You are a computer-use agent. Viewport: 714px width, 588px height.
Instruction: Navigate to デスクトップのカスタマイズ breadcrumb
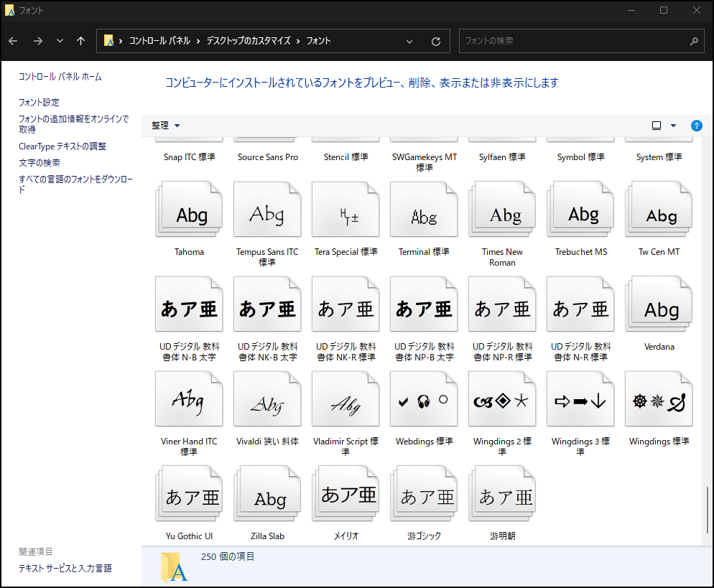[249, 41]
